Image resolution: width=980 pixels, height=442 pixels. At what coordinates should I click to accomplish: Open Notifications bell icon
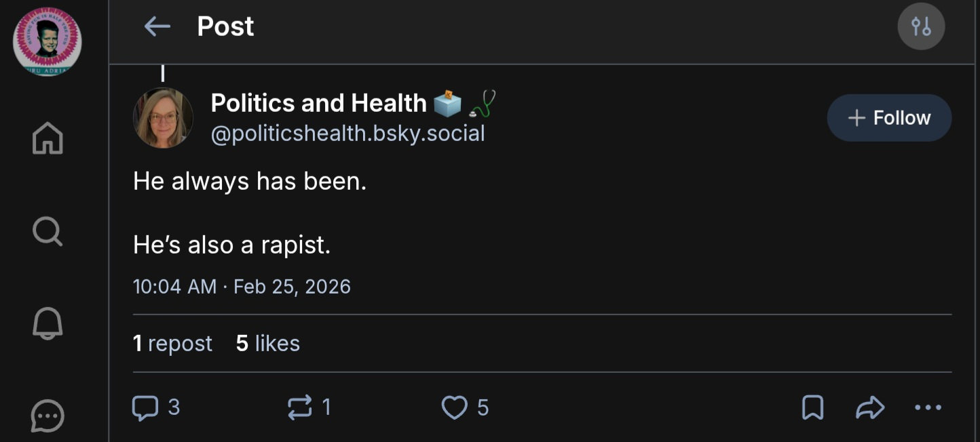click(x=48, y=323)
